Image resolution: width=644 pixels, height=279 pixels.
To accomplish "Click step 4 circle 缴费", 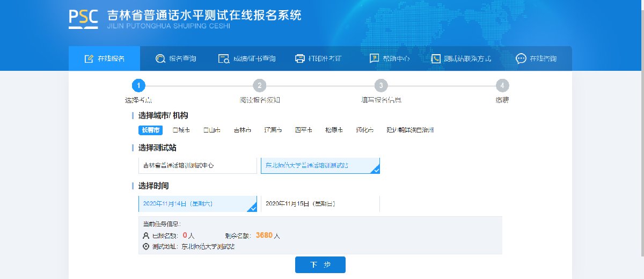I will (502, 86).
